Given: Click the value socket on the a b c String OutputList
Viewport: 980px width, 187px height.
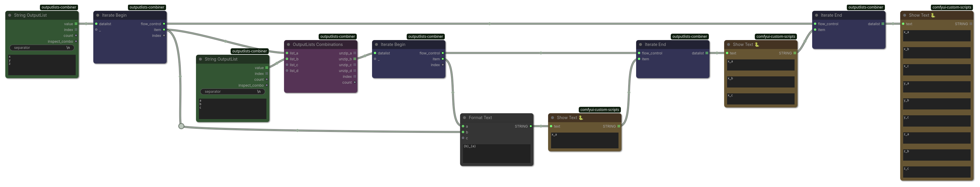Looking at the screenshot, I should point(266,68).
